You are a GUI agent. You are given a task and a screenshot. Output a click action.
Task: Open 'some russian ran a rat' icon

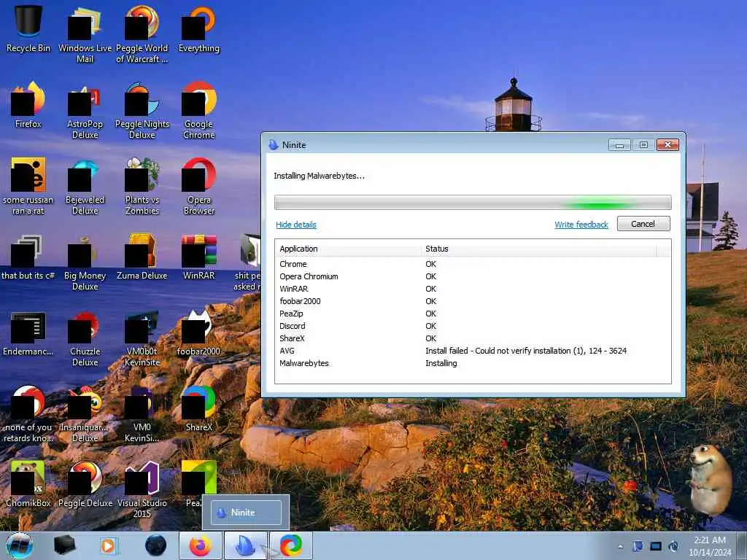[28, 186]
